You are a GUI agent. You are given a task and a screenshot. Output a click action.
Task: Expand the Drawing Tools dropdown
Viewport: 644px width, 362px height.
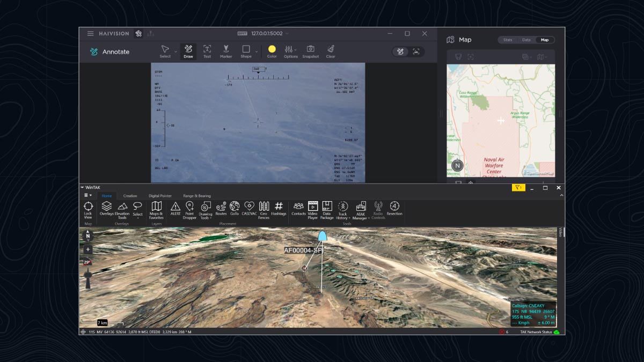tap(206, 210)
